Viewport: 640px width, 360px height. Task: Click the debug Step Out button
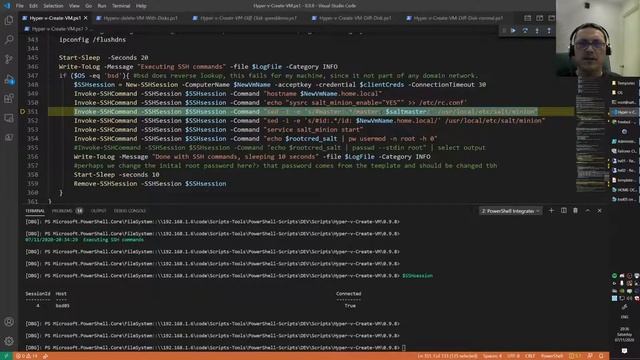coord(549,31)
